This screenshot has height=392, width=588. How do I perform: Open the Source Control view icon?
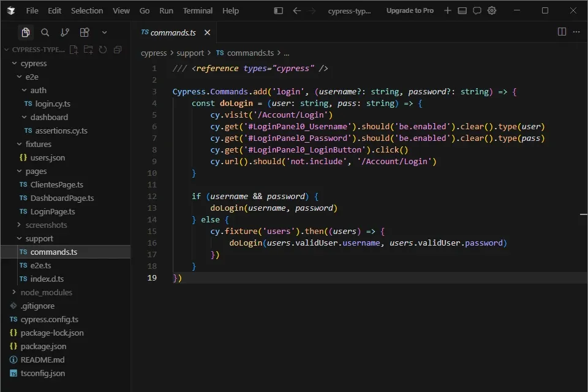65,32
